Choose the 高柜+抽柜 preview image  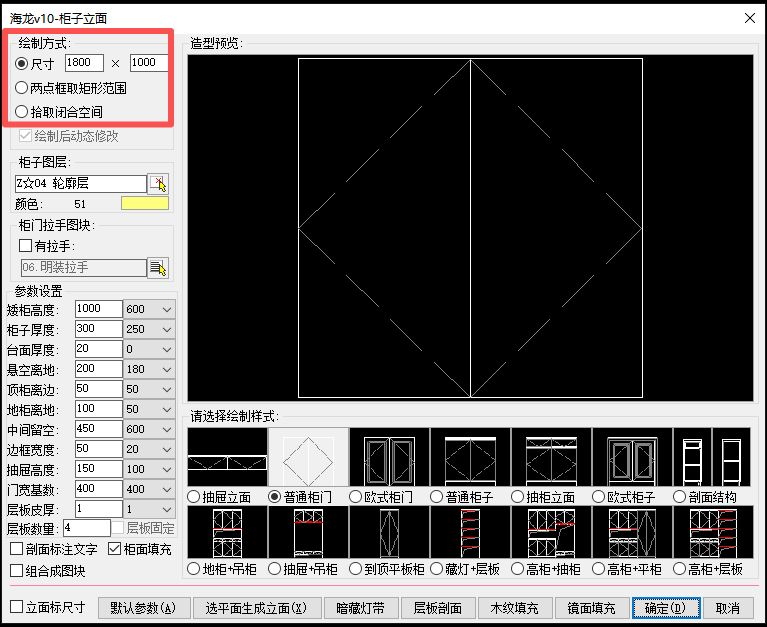coord(550,532)
